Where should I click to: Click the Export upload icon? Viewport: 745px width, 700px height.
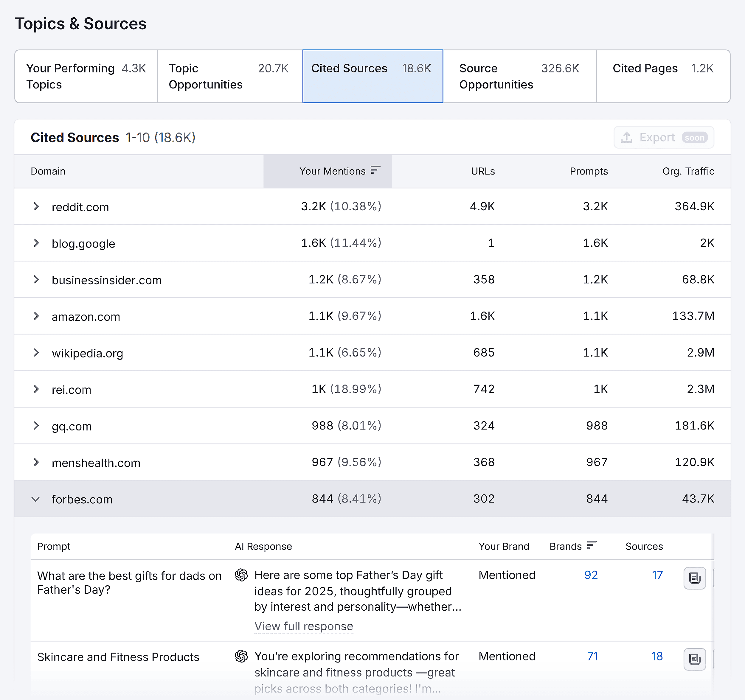point(627,137)
